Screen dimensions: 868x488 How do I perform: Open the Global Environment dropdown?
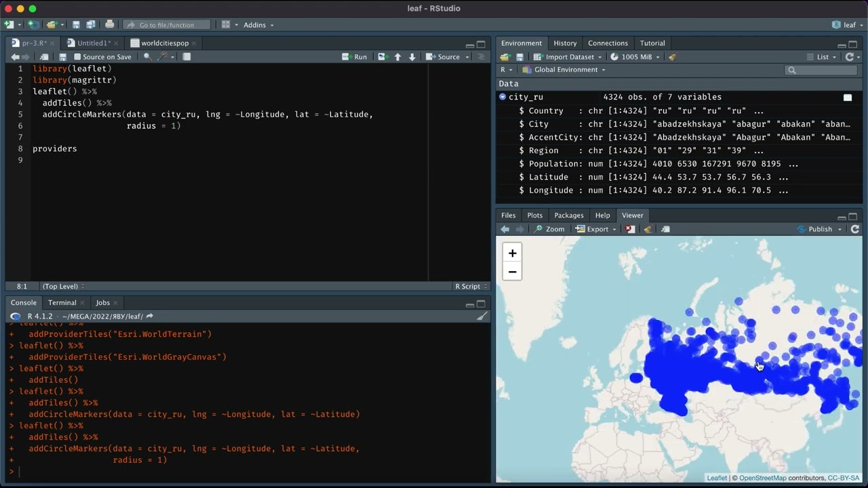(x=563, y=70)
